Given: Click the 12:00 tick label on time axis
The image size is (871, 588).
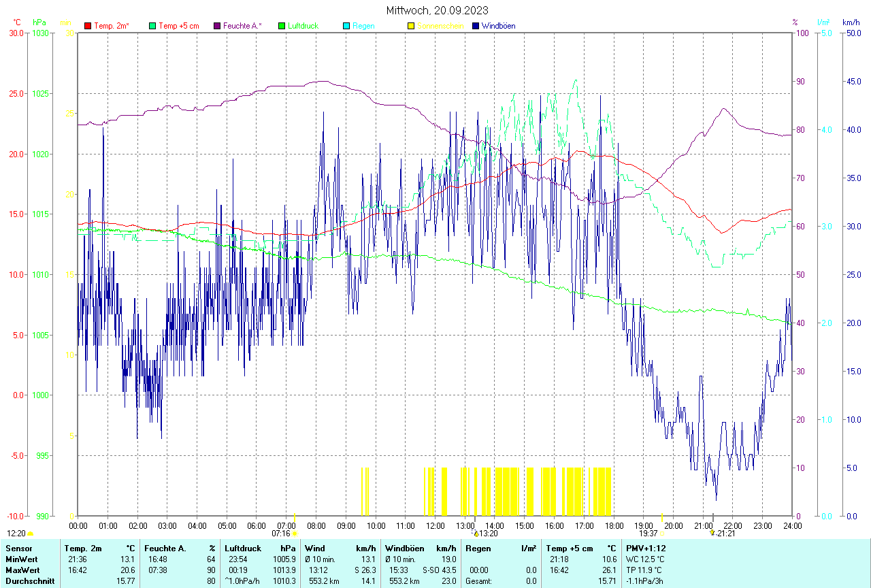Looking at the screenshot, I should [x=435, y=525].
